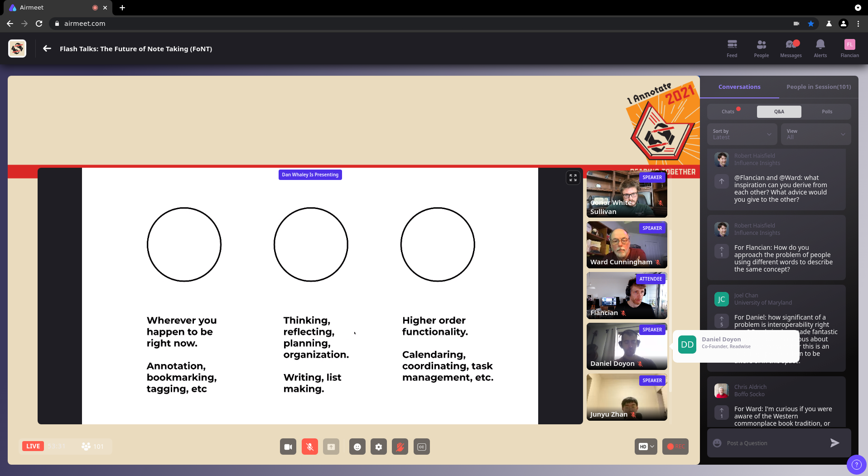Click the browser back arrow
The image size is (868, 476).
click(10, 24)
